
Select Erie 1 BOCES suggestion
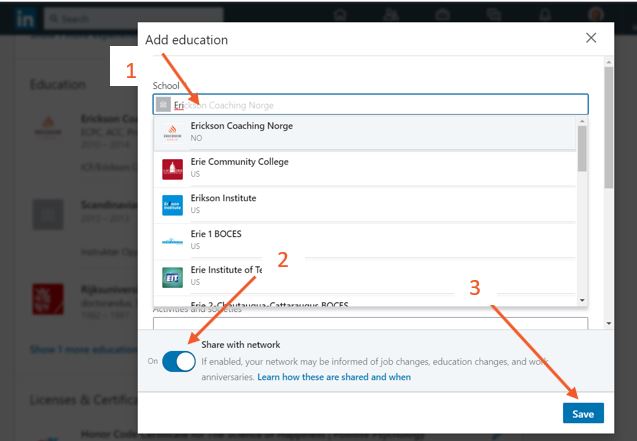(364, 240)
